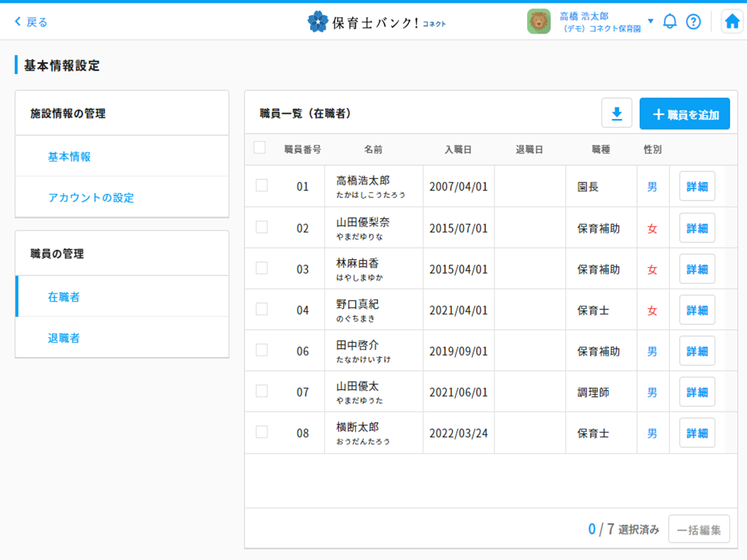747x560 pixels.
Task: Open 詳細 for 山田優梨奈
Action: click(x=697, y=228)
